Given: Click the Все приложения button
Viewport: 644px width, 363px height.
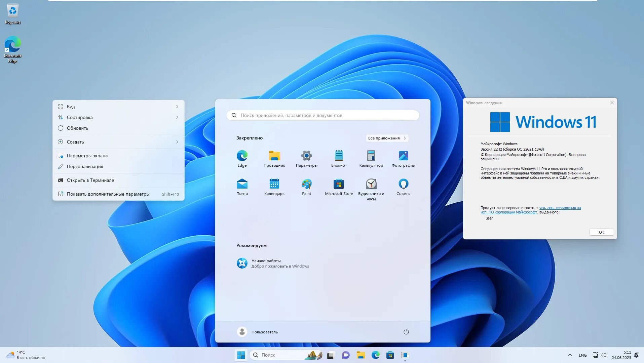Looking at the screenshot, I should click(387, 138).
